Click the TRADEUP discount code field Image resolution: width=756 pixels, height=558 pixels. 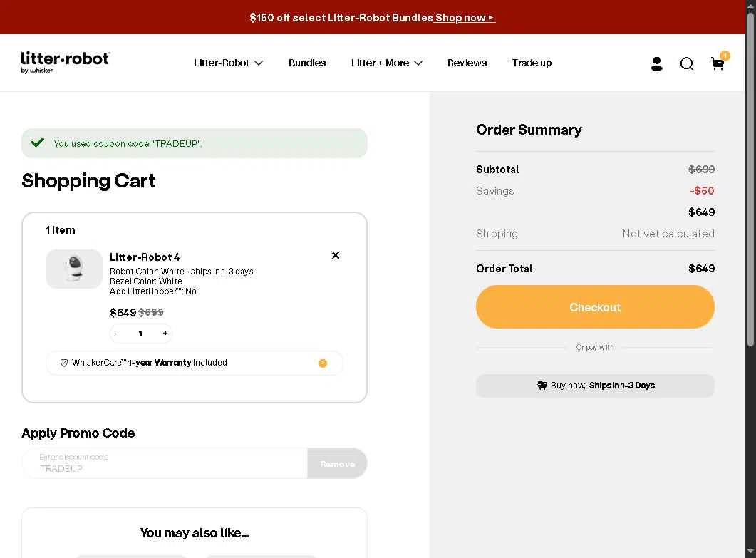[165, 463]
